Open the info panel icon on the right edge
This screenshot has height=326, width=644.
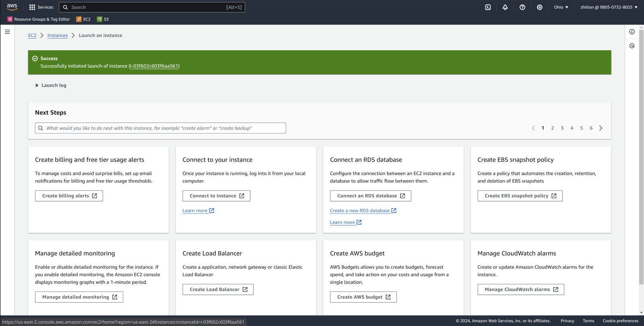[632, 32]
